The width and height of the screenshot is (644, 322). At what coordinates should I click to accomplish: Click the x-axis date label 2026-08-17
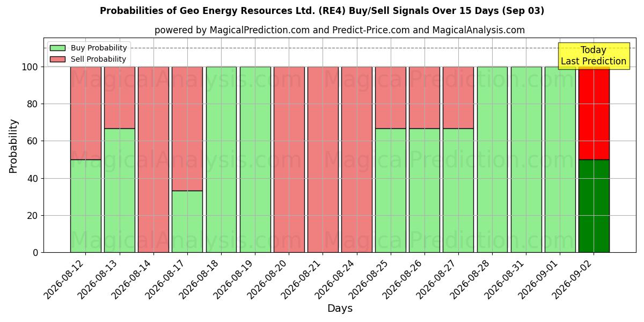coord(167,279)
